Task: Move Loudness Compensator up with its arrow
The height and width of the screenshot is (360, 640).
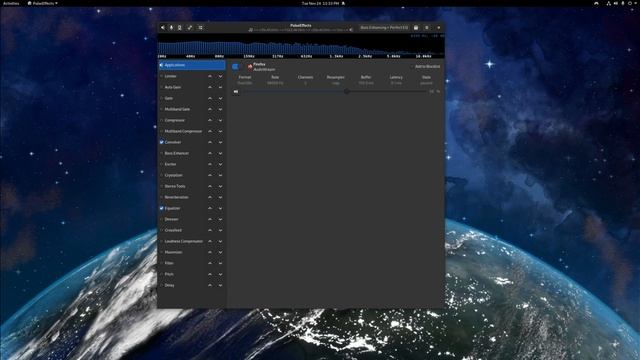Action: [210, 242]
